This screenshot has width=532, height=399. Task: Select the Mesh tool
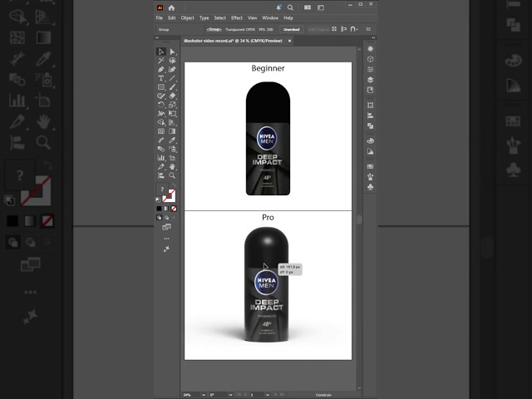[x=160, y=131]
